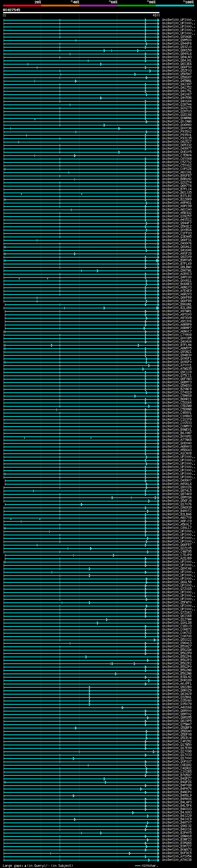Click the query end position 410
Viewport: 197px width, 868px height.
coord(155,15)
